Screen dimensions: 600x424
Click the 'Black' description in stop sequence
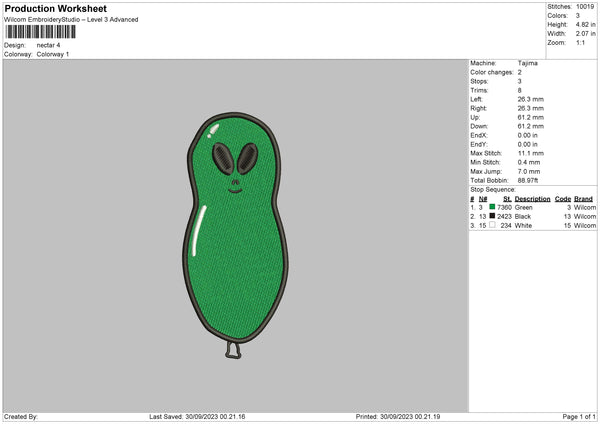[x=523, y=217]
